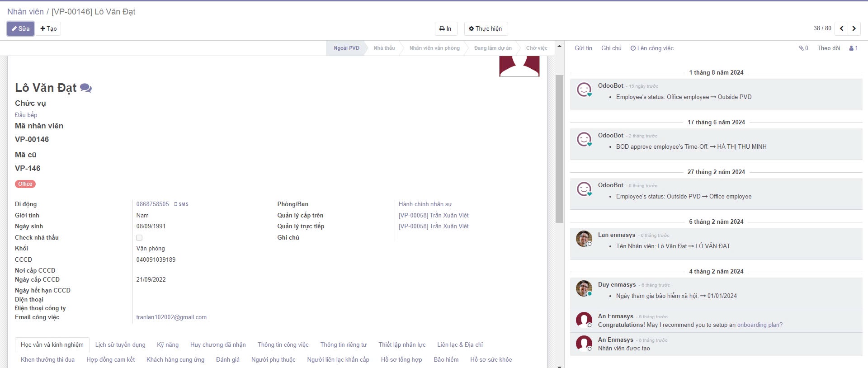Open the Thực hiện action dropdown
Viewport: 868px width, 368px height.
point(486,29)
